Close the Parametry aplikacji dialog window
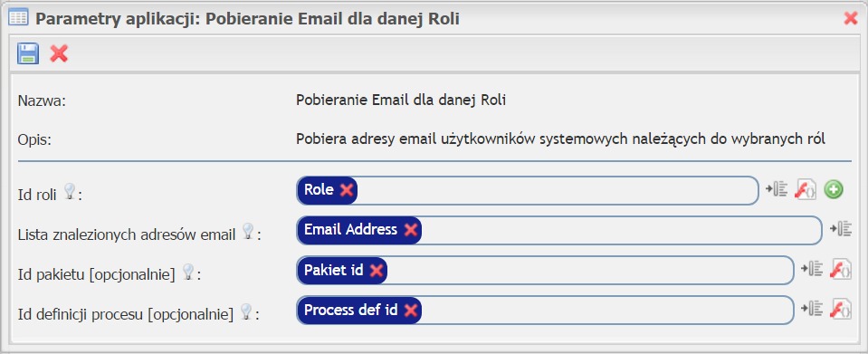Image resolution: width=868 pixels, height=354 pixels. pos(850,18)
